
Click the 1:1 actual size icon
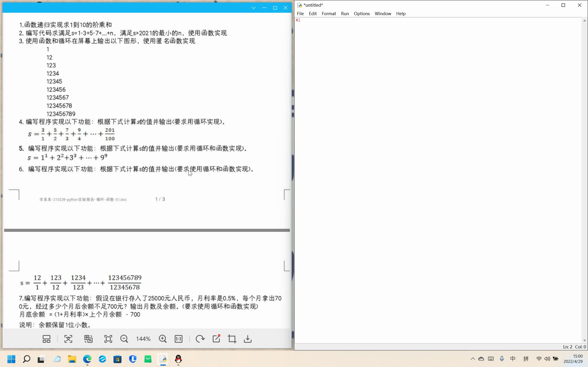pyautogui.click(x=179, y=339)
